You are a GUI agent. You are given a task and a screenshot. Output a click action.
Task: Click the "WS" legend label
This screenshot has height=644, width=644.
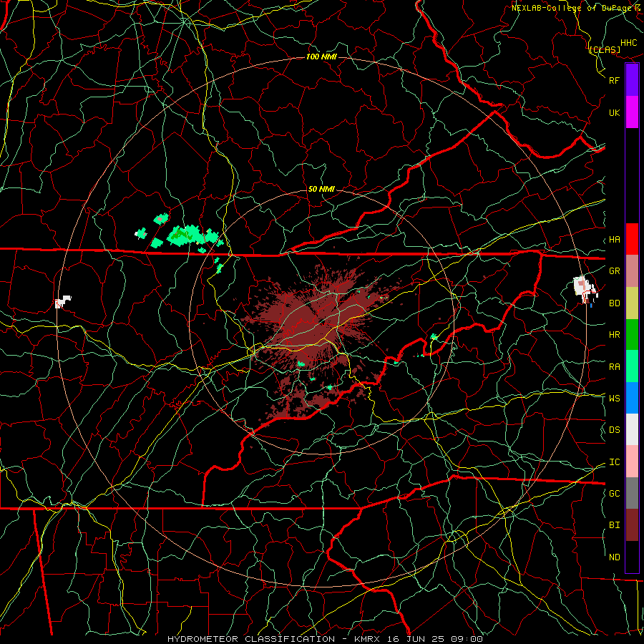615,399
